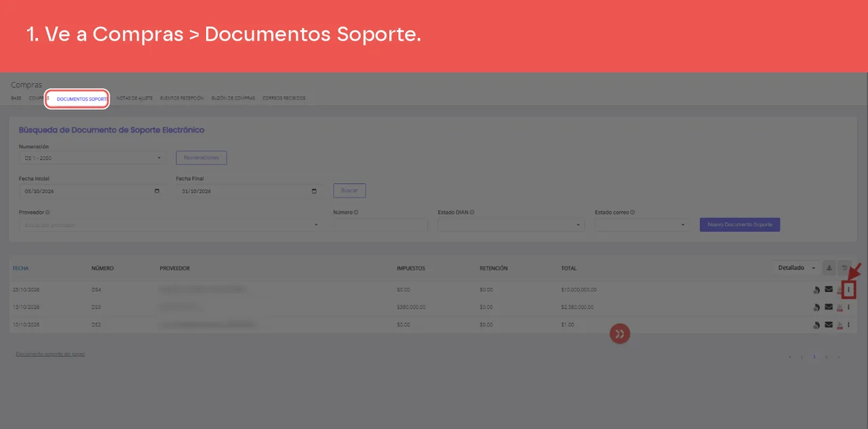Open the Proveedor search dropdown
868x429 pixels.
pyautogui.click(x=169, y=225)
